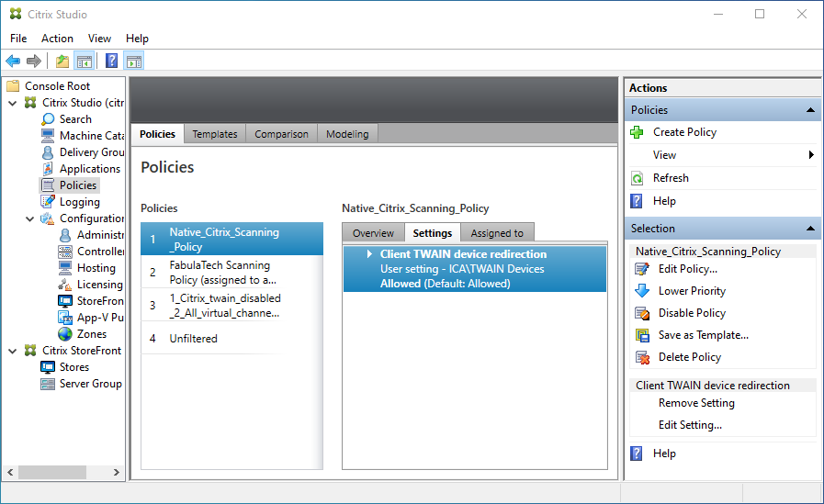The image size is (824, 504).
Task: Click the tree pane horizontal scrollbar thumb
Action: pos(52,473)
